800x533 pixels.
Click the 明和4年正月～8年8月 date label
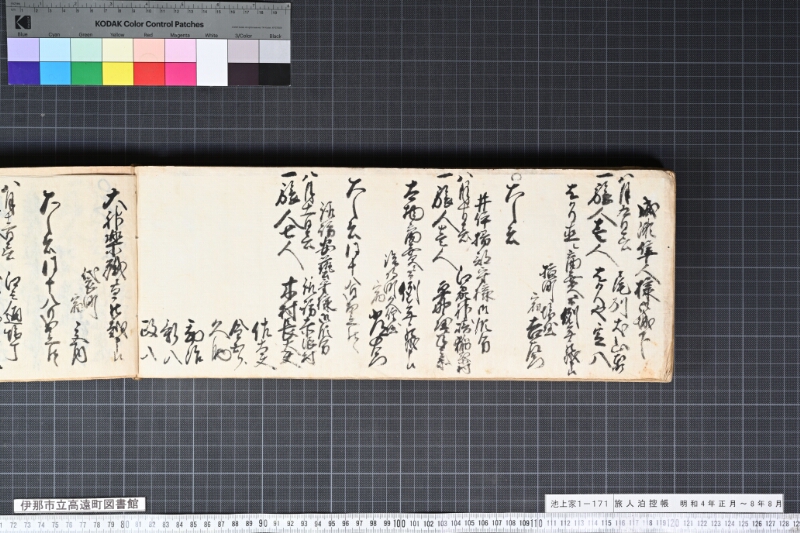(x=731, y=503)
